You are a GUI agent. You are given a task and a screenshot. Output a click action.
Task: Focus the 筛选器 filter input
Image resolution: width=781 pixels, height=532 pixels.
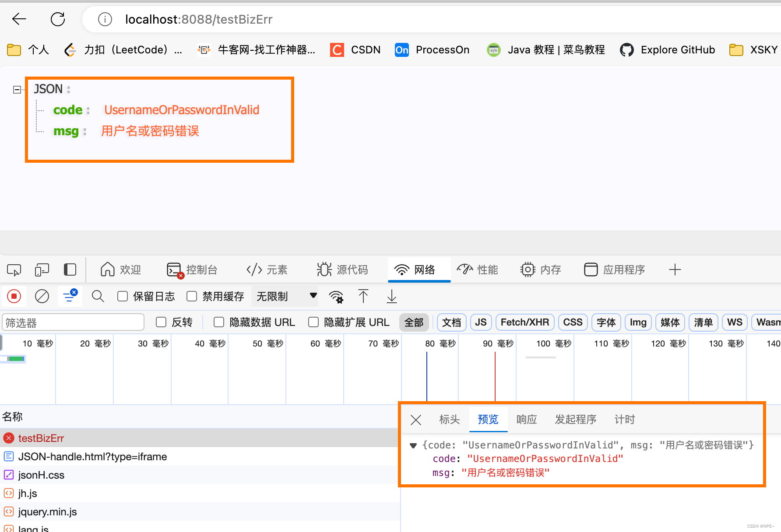pyautogui.click(x=73, y=322)
